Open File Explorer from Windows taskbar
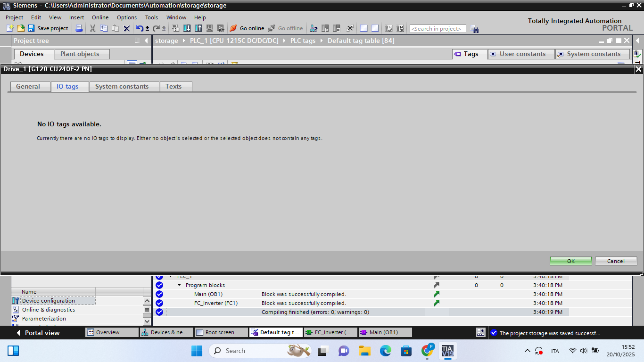Viewport: 644px width, 362px height. [364, 351]
